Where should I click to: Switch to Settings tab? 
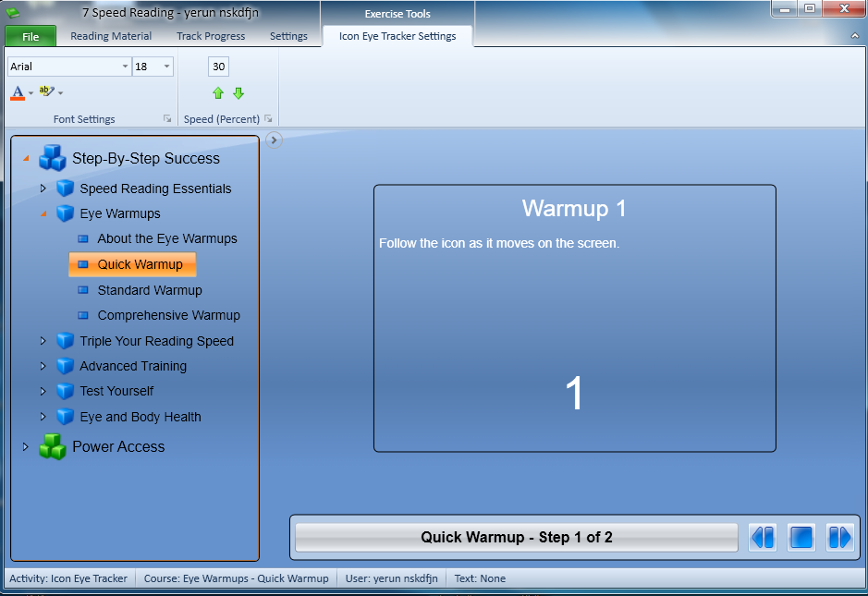click(288, 36)
